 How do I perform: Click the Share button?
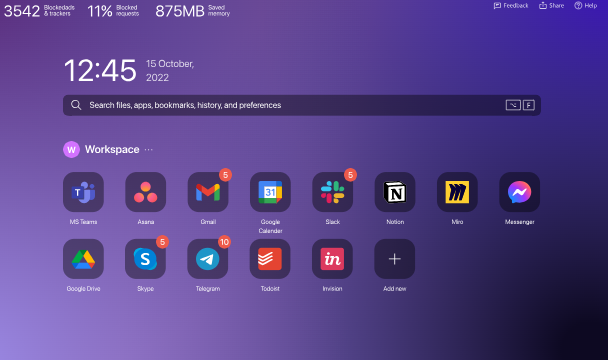point(551,5)
